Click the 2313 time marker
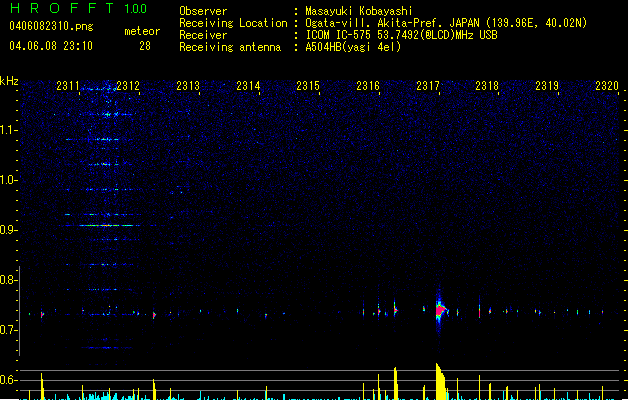 click(188, 86)
